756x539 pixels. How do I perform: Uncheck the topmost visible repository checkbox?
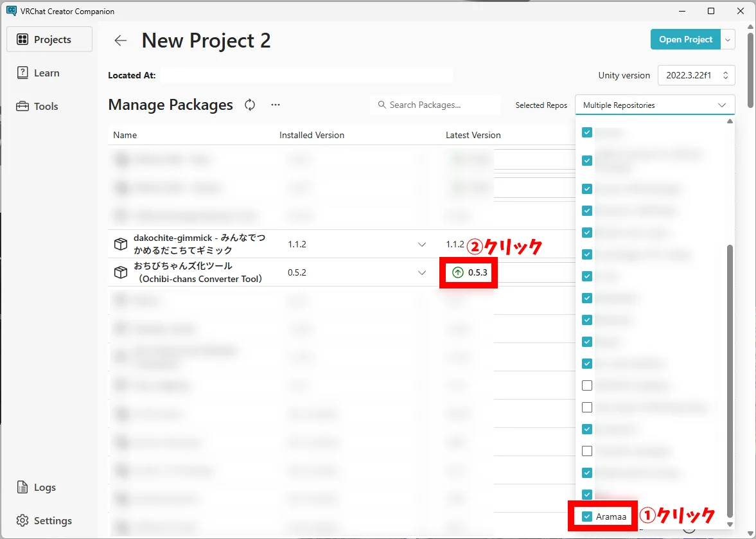pyautogui.click(x=587, y=132)
